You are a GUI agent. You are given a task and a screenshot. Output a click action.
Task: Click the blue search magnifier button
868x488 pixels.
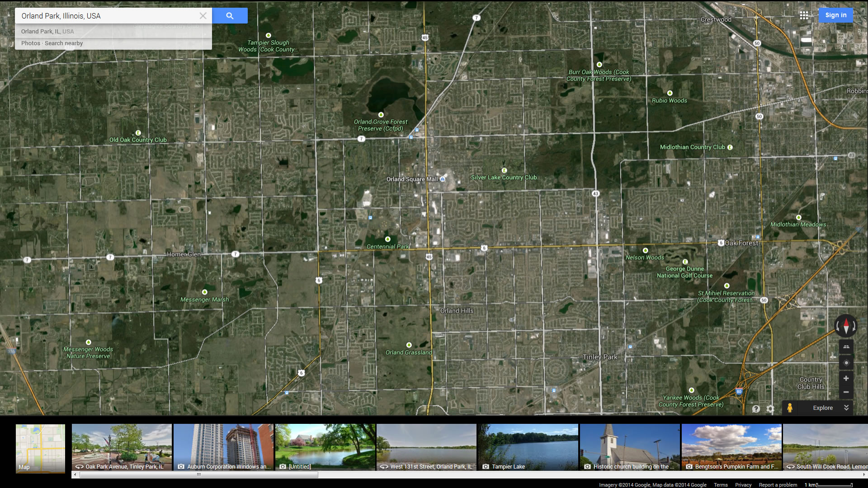coord(230,16)
